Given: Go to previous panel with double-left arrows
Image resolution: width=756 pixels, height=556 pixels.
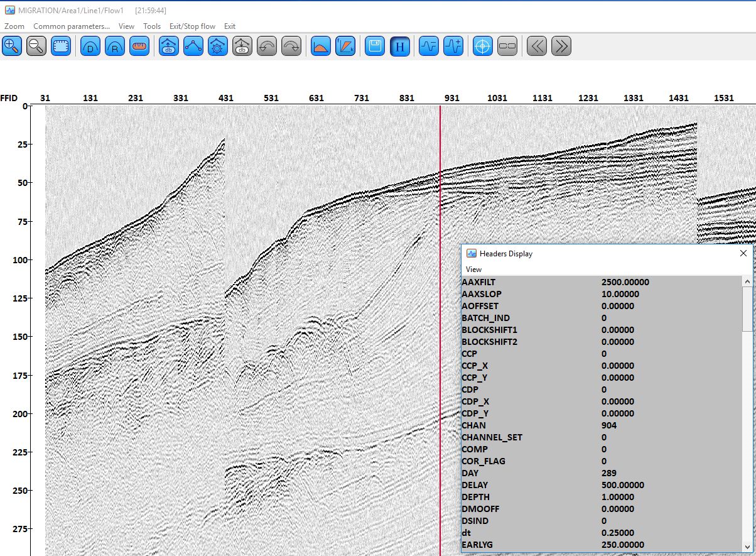Looking at the screenshot, I should [537, 46].
